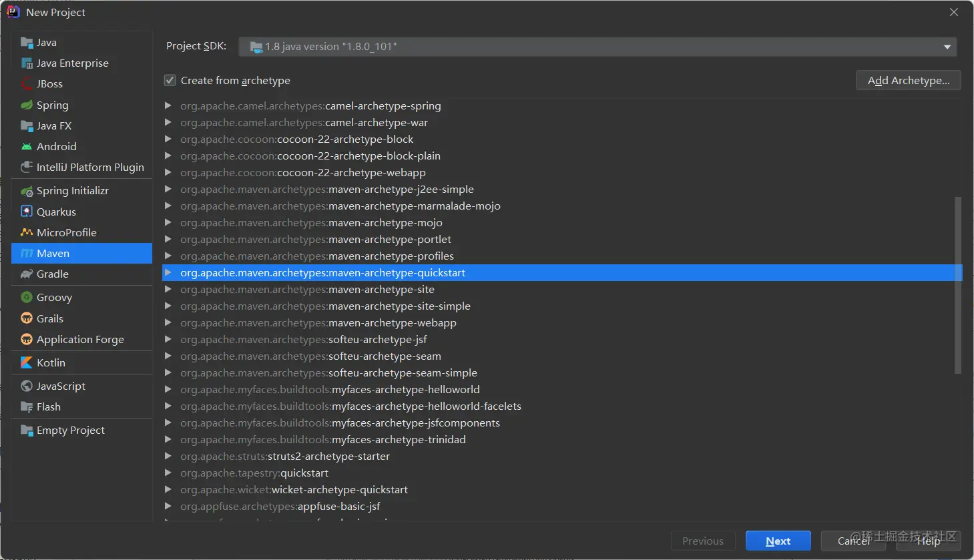Click the Gradle elephant icon

pos(27,274)
